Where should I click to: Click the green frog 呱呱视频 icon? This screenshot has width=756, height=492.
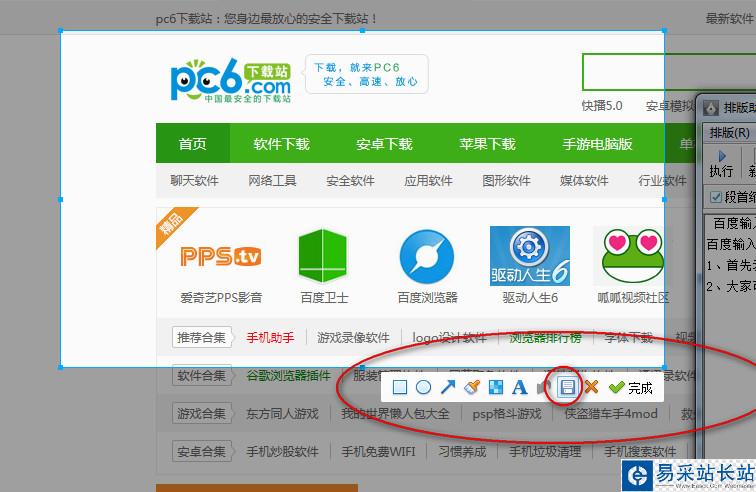tap(633, 256)
